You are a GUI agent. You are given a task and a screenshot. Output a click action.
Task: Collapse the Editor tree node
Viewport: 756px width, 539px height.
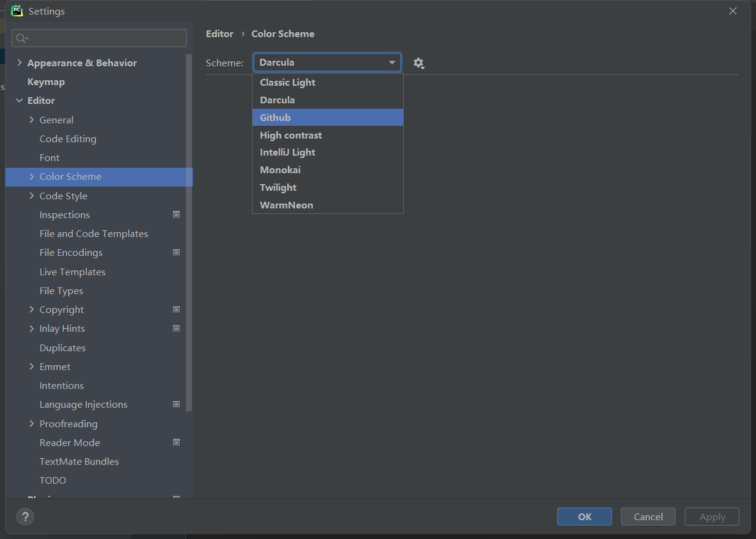(19, 101)
